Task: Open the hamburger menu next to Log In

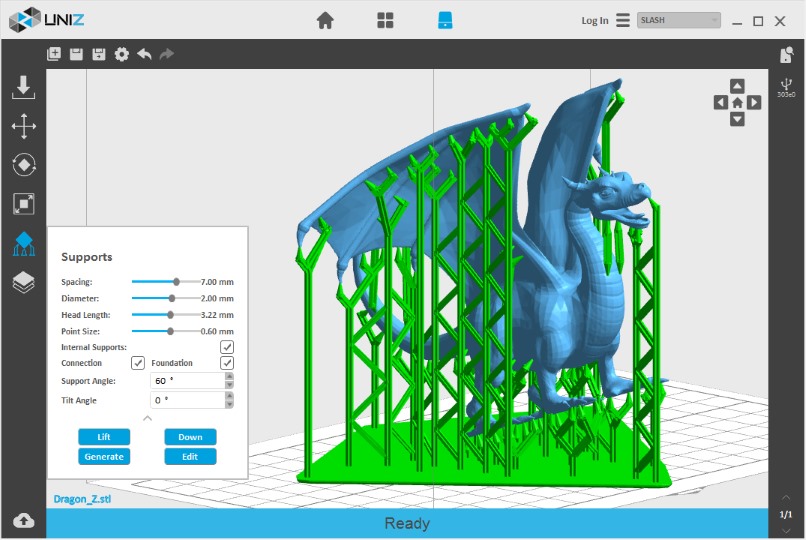Action: click(x=623, y=20)
